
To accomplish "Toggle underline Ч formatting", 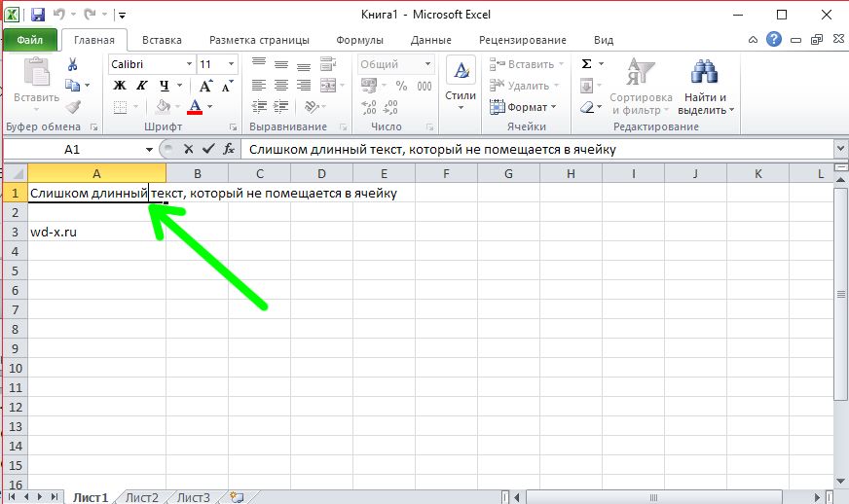I will [165, 86].
